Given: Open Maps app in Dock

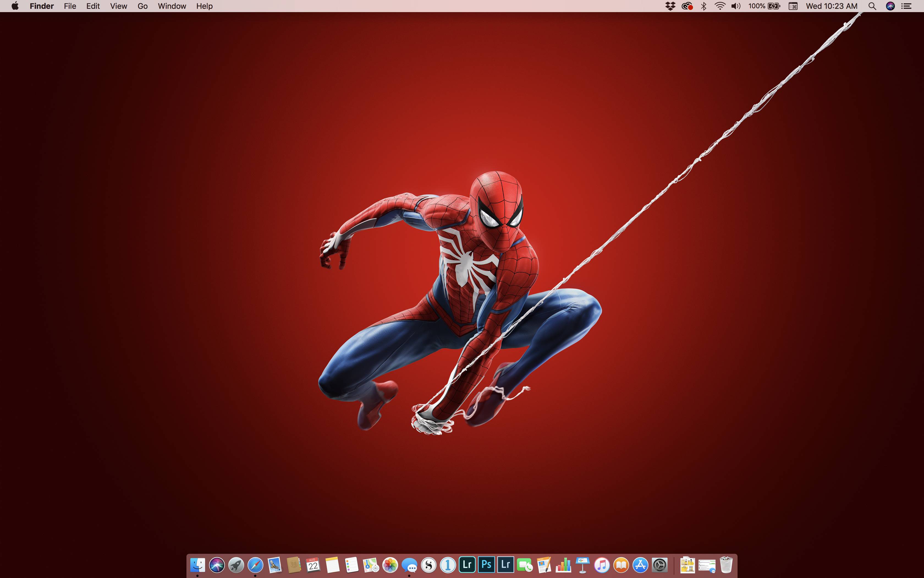Looking at the screenshot, I should (371, 565).
